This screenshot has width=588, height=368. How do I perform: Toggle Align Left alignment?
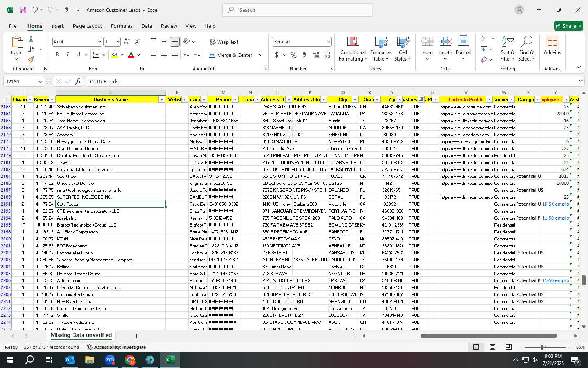click(x=153, y=55)
